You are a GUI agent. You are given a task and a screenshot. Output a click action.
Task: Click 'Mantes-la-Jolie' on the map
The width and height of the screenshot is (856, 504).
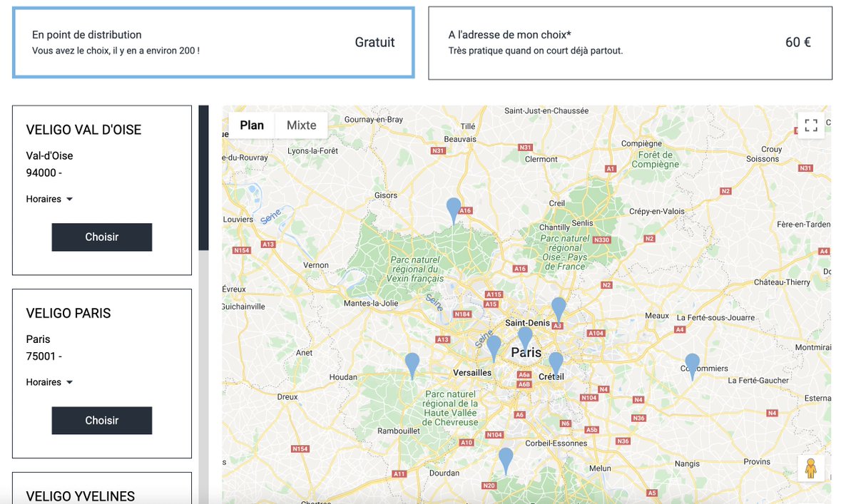tap(371, 303)
